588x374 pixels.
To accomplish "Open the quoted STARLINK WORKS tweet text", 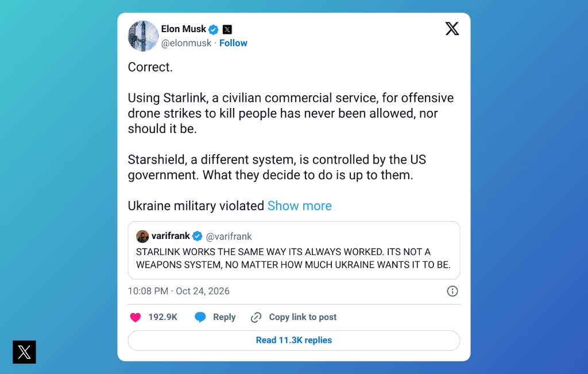I will [x=293, y=258].
